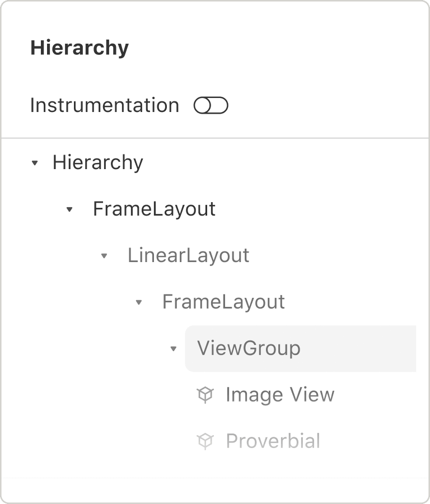Click the Proverbial label text
Screen dimensions: 430x504
pyautogui.click(x=273, y=441)
